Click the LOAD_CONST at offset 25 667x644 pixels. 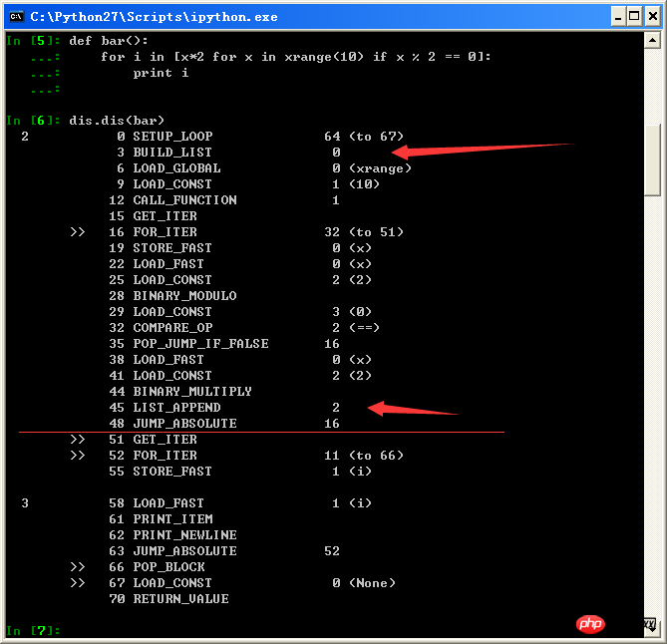click(172, 280)
